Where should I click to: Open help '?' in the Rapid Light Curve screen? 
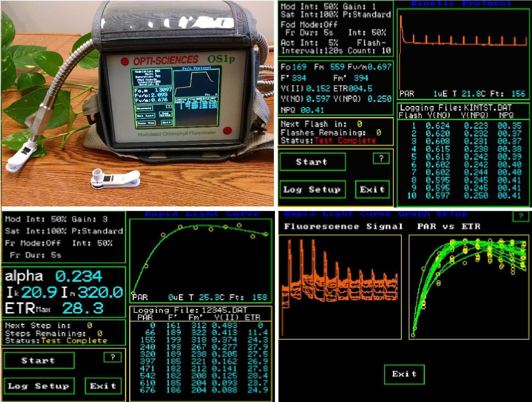pos(112,357)
